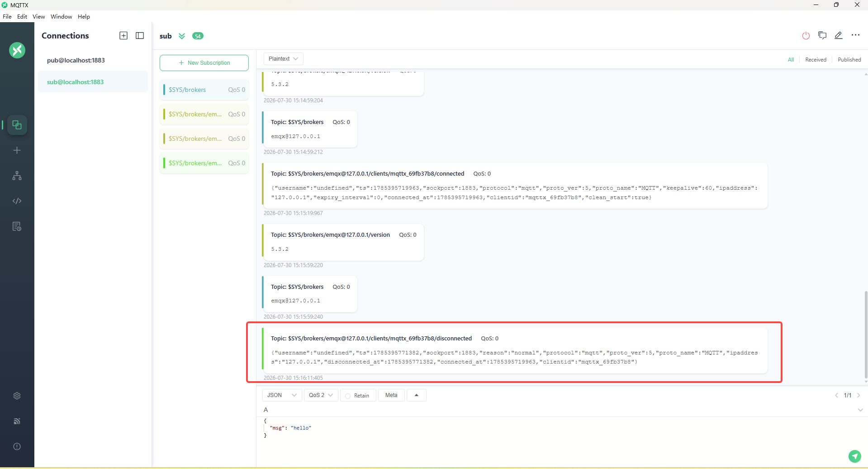868x469 pixels.
Task: Open the Log icon in sidebar
Action: pos(17,226)
